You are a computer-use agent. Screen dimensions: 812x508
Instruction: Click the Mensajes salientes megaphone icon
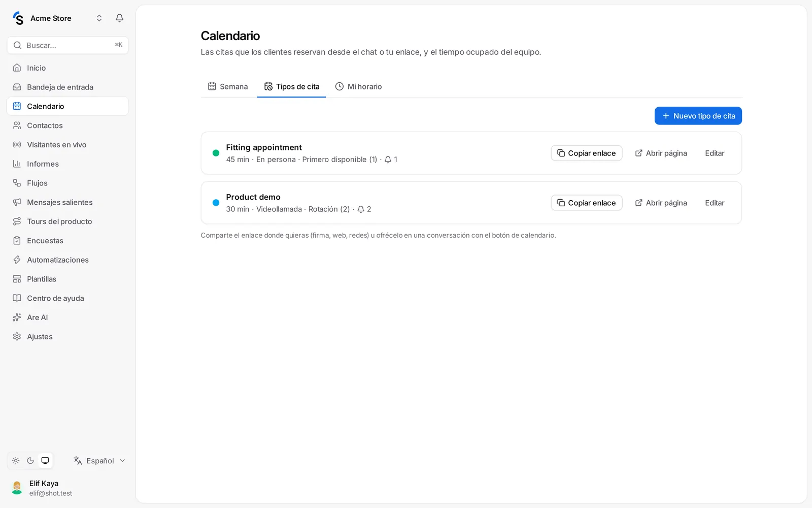pos(17,202)
